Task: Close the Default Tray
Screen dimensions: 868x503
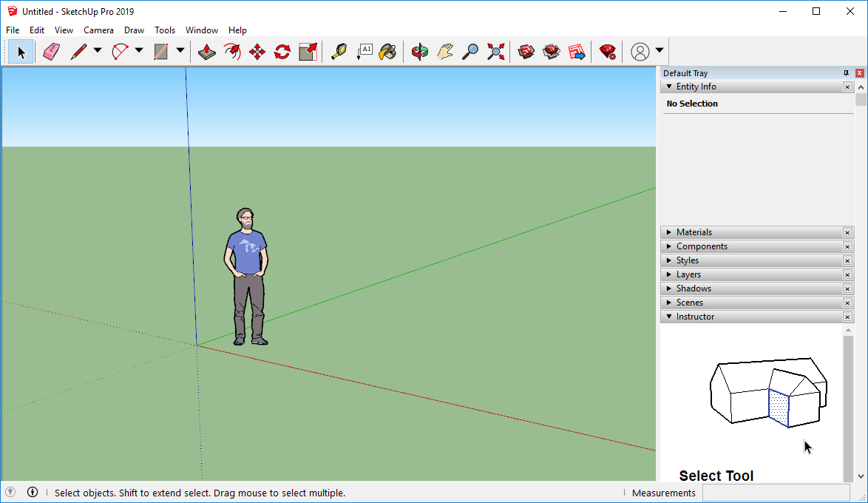Action: tap(860, 73)
